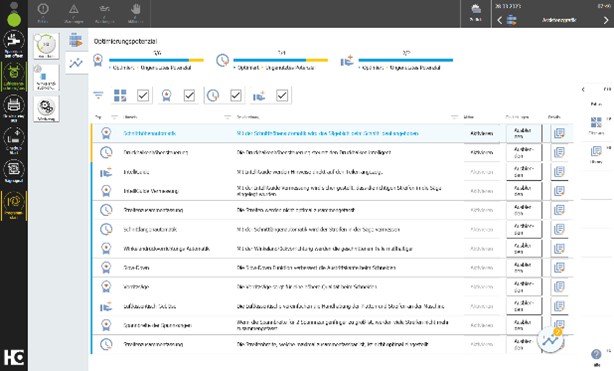The height and width of the screenshot is (371, 614).
Task: Open the maintenance oil-can indicator
Action: (105, 9)
